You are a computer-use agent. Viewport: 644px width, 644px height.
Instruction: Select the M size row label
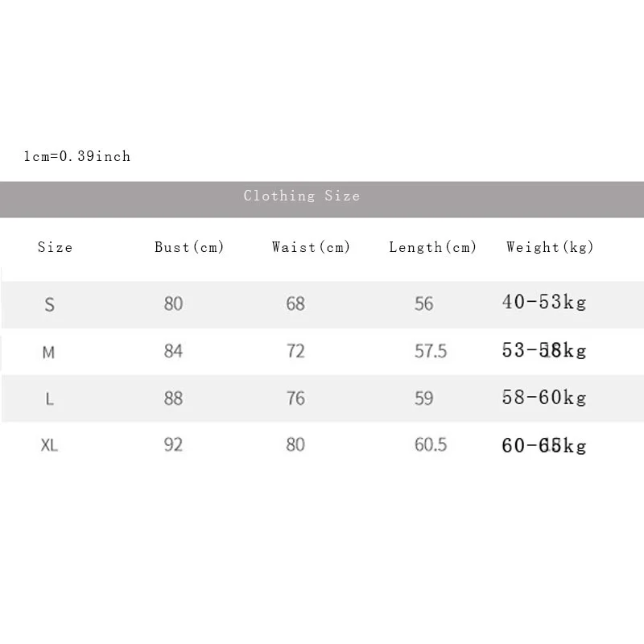point(48,352)
